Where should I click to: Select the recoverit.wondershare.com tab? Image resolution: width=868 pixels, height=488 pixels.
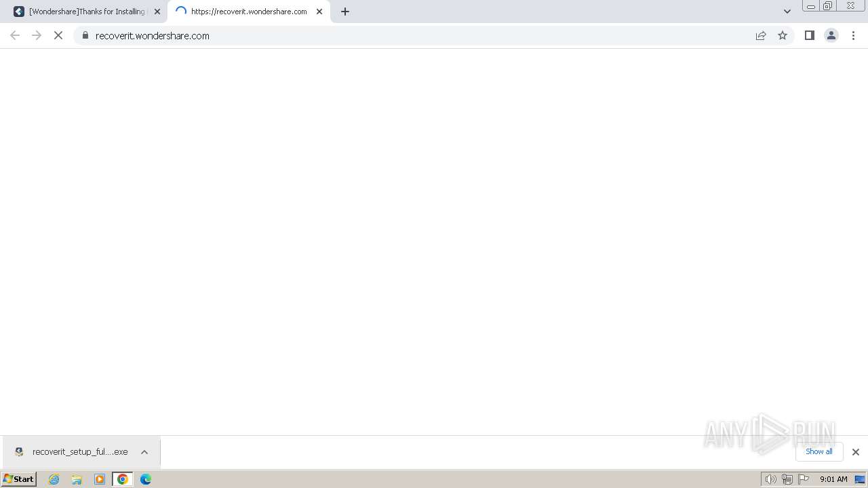click(x=249, y=12)
